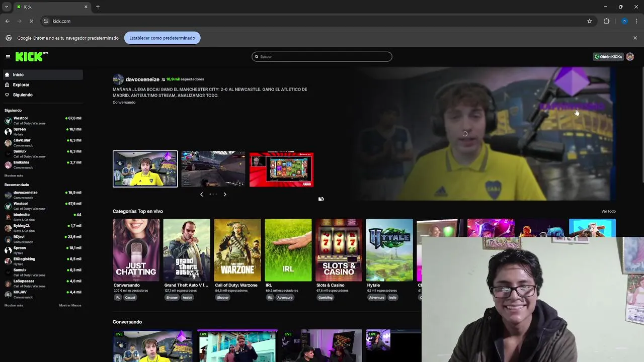The width and height of the screenshot is (644, 362).
Task: Collapse recommended list with Mostrar Menos
Action: pyautogui.click(x=70, y=306)
